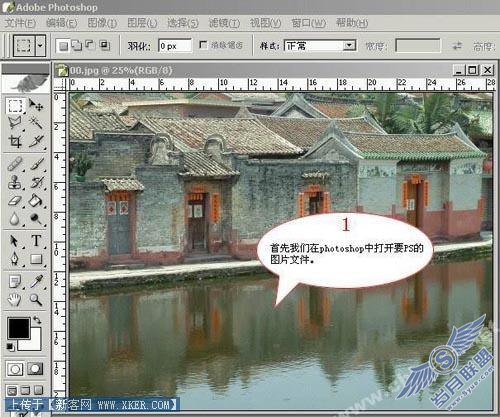This screenshot has height=417, width=500.
Task: Swap foreground and background colors
Action: click(x=37, y=320)
